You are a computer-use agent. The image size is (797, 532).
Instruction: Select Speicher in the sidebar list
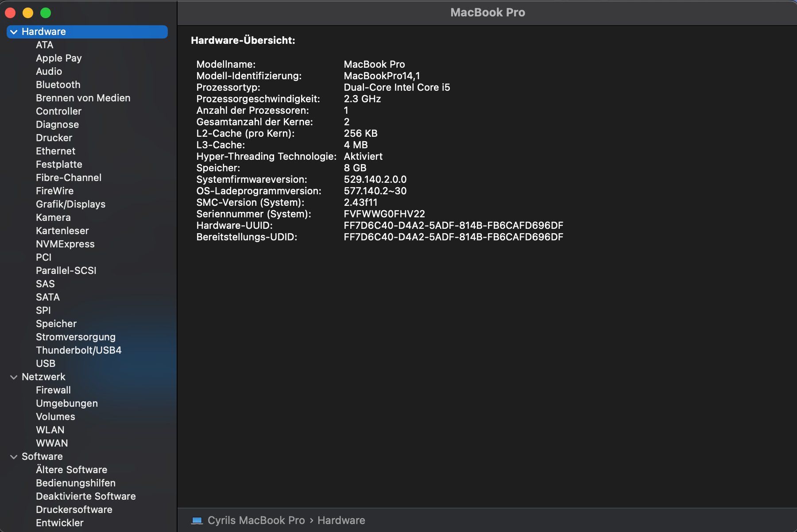coord(56,324)
